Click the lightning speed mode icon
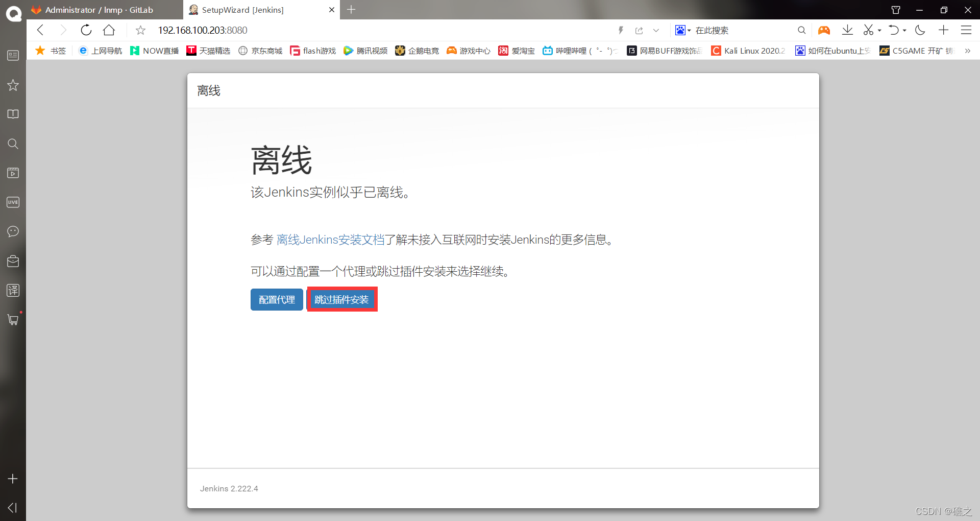980x521 pixels. tap(621, 31)
